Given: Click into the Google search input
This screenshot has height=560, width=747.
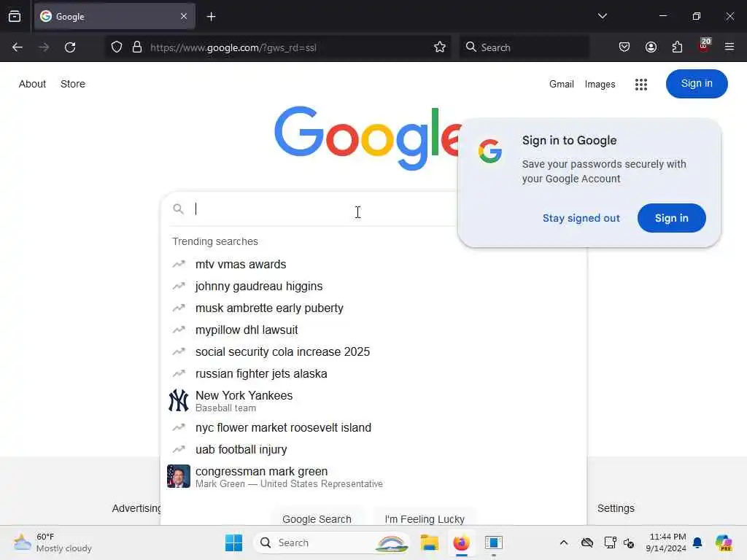Looking at the screenshot, I should pyautogui.click(x=324, y=209).
